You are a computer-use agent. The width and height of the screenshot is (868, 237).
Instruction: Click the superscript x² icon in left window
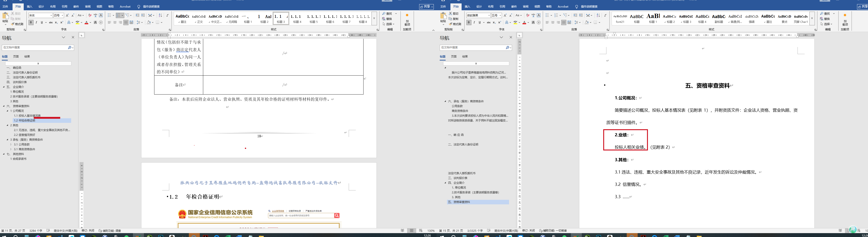62,23
